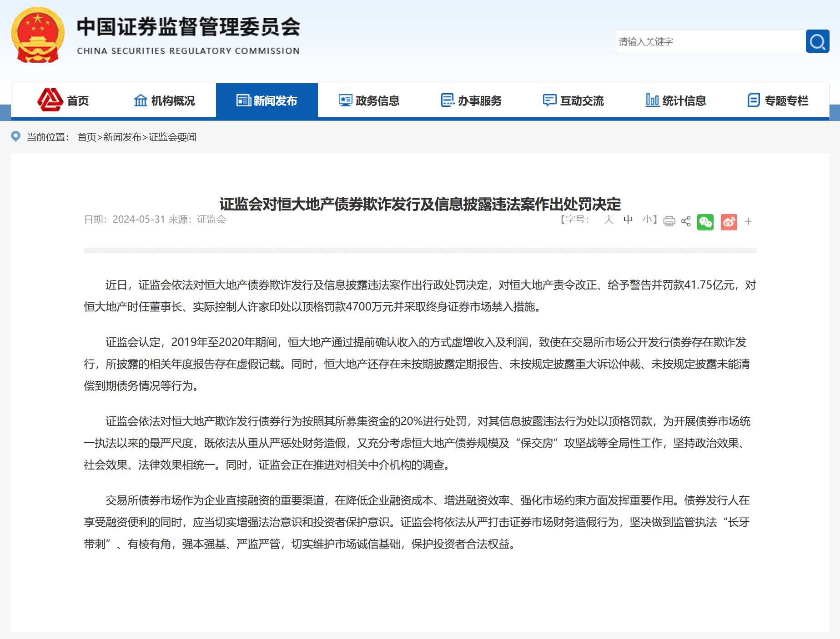Click the search magnifier button

pyautogui.click(x=817, y=41)
